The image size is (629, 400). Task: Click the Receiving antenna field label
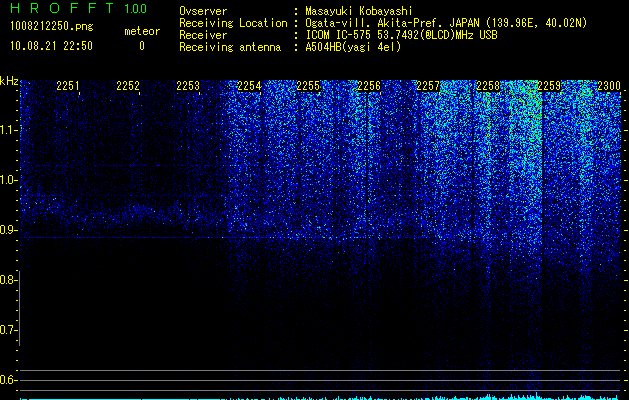230,47
